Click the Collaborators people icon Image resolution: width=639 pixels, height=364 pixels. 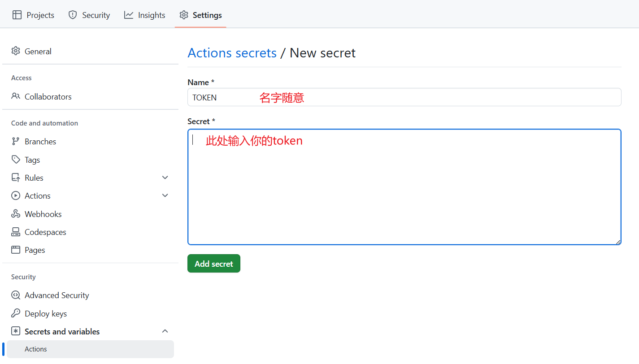click(16, 96)
